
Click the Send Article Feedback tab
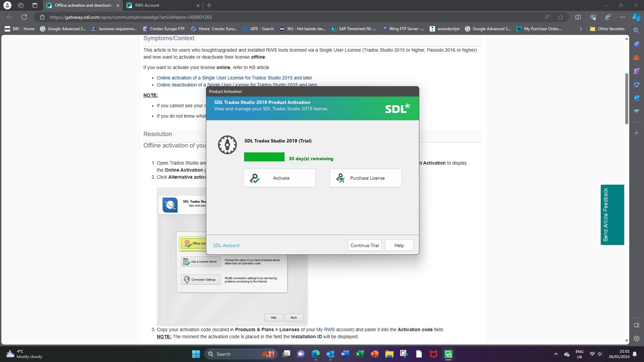(613, 215)
